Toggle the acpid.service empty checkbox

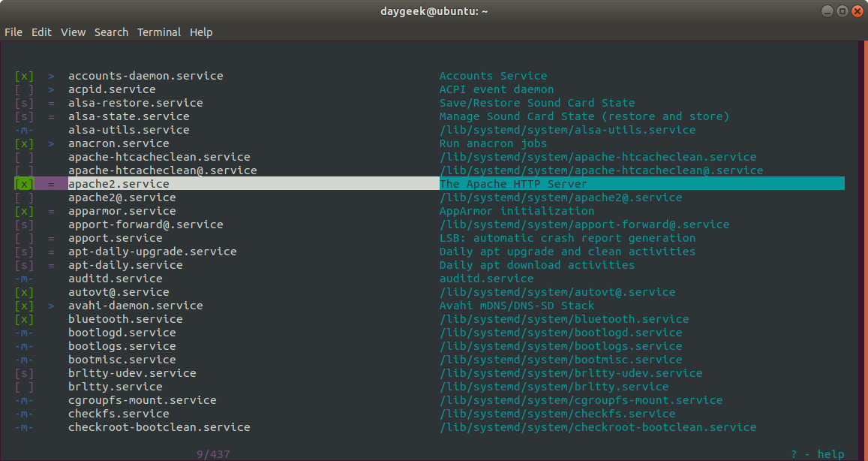[24, 89]
